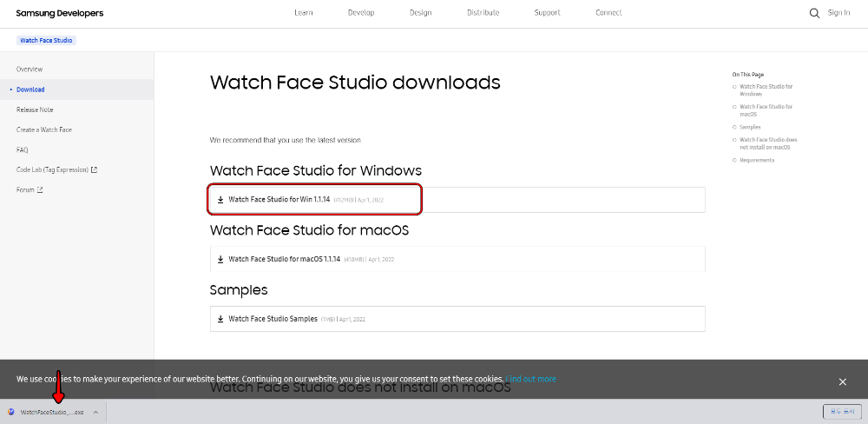Download Watch Face Studio for Win 1.1.14
The width and height of the screenshot is (868, 424).
tap(457, 200)
